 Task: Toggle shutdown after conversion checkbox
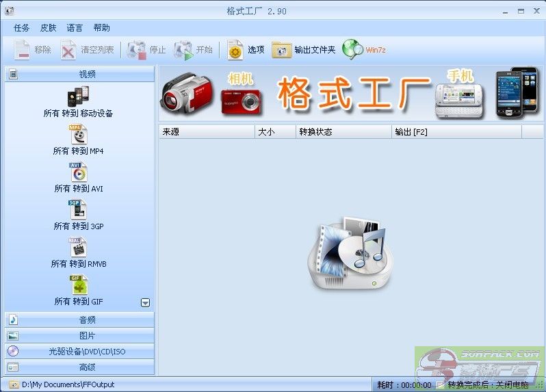click(441, 385)
